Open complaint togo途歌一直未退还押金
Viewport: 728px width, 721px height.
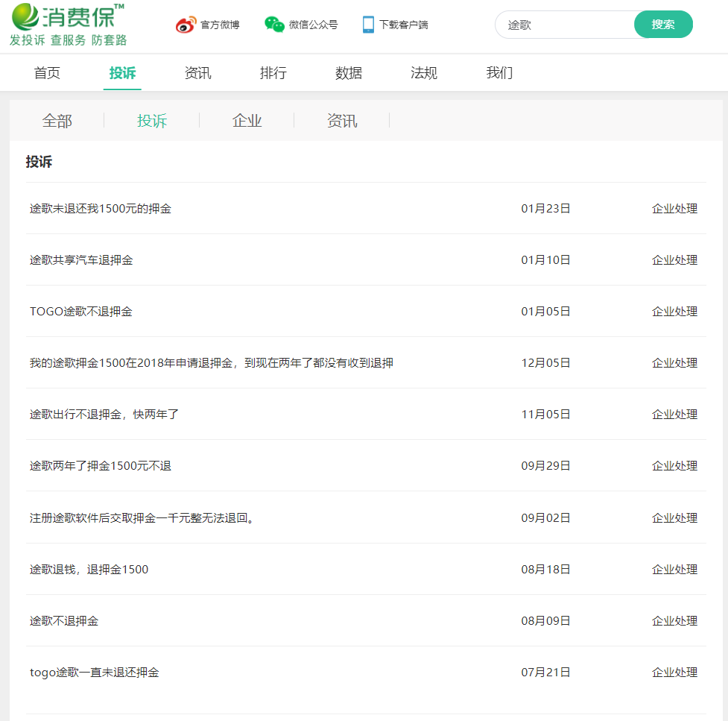[x=94, y=673]
